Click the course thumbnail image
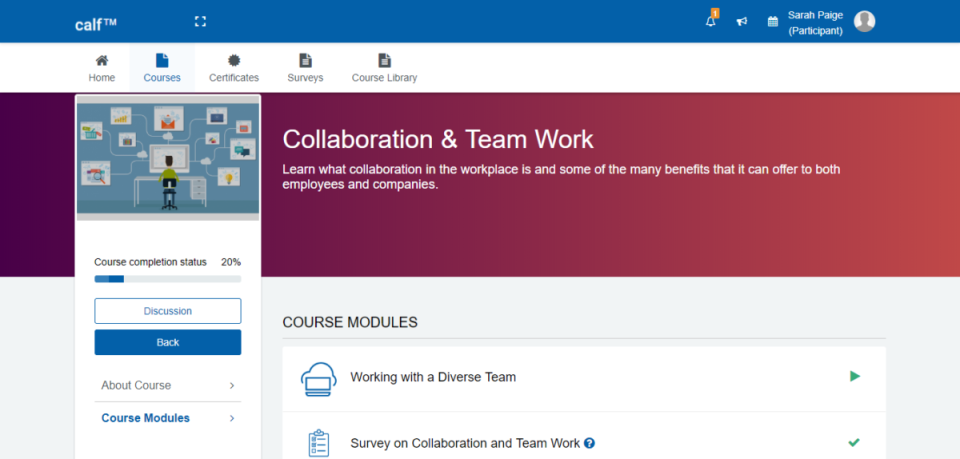Viewport: 960px width, 459px height. 168,158
